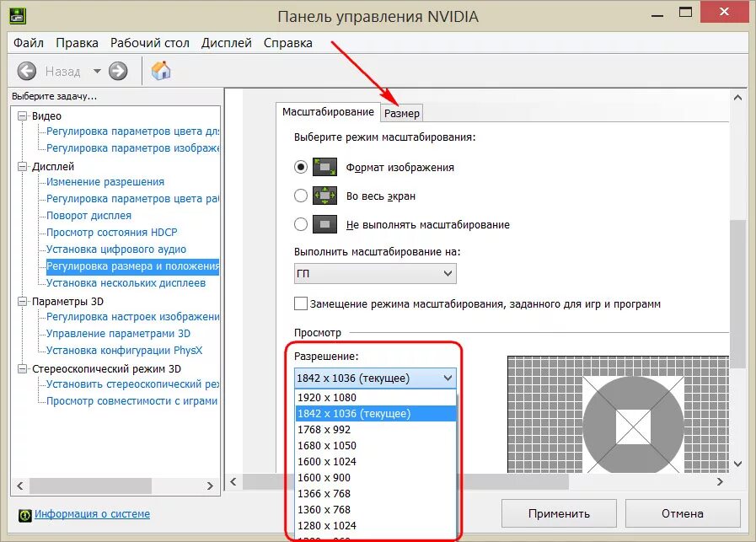
Task: Open Информация о системе link
Action: [92, 514]
